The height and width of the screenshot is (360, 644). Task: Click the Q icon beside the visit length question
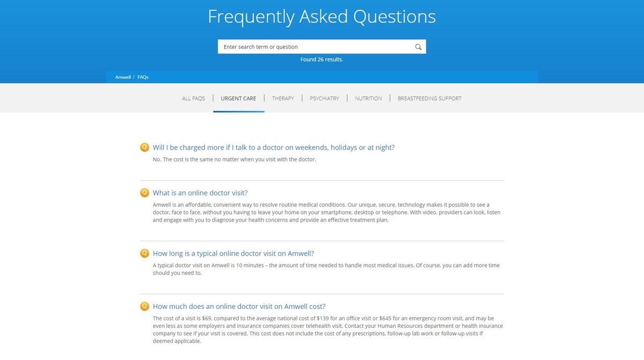coord(144,253)
